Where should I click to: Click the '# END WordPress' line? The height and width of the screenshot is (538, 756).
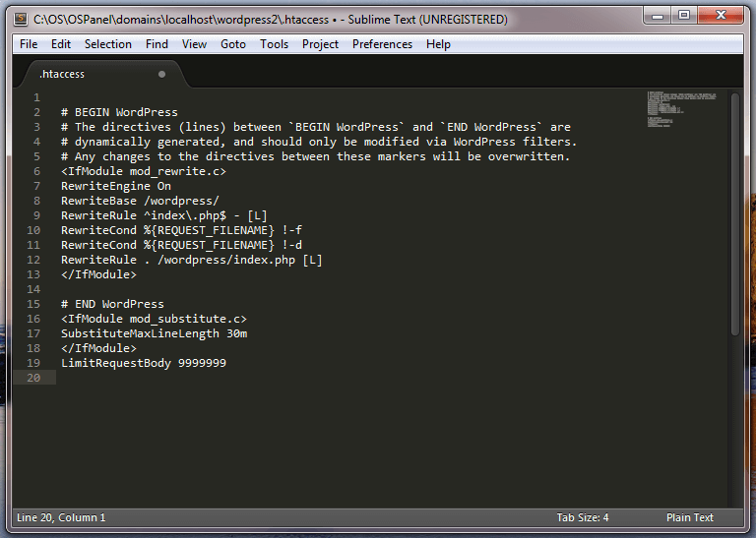tap(112, 304)
